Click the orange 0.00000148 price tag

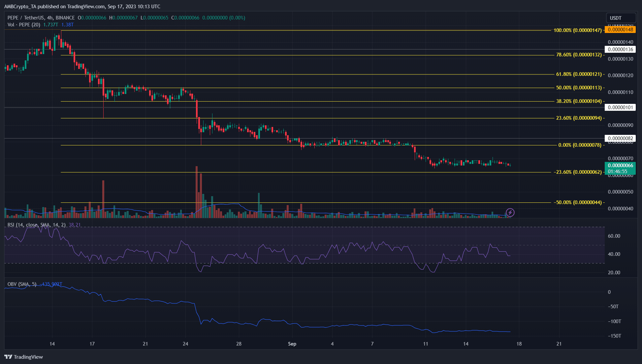620,30
